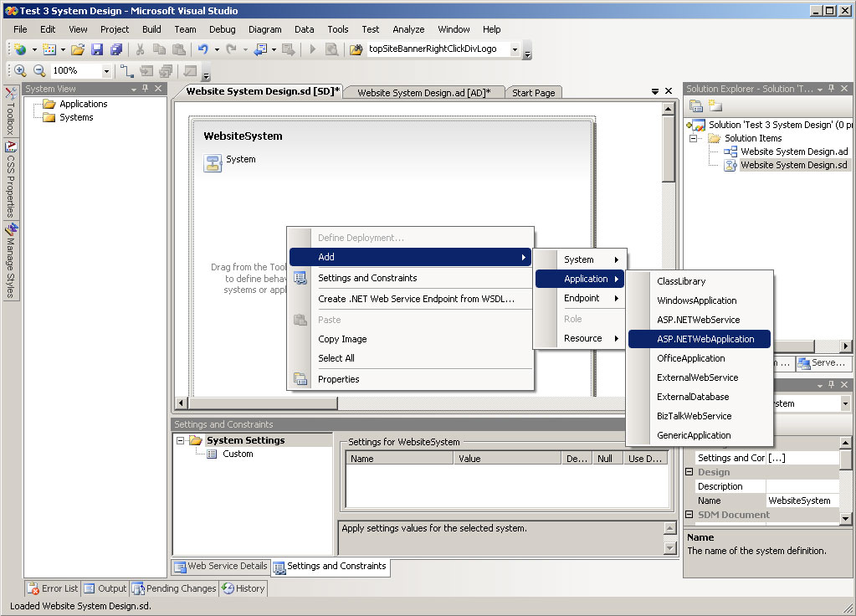Click the Add New Item toolbar icon
The image size is (856, 616).
pos(49,49)
